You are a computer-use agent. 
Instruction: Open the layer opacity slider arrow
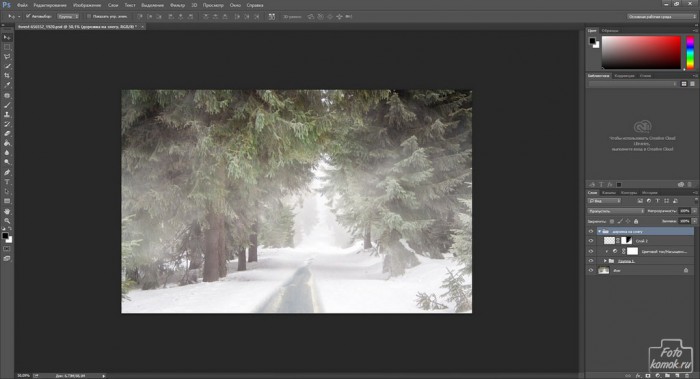tap(694, 211)
